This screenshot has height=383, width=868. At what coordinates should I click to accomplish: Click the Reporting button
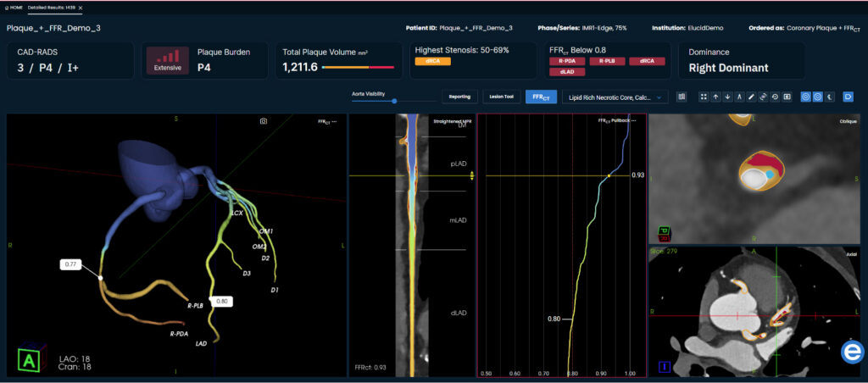(459, 97)
